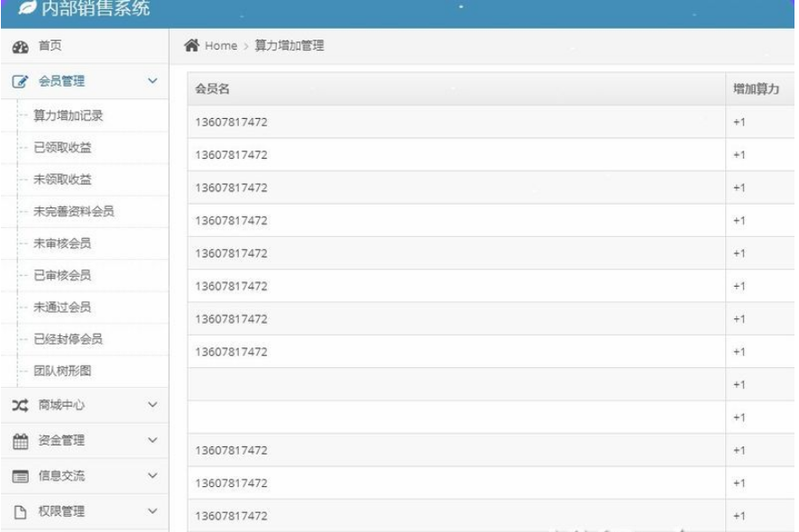The height and width of the screenshot is (532, 799).
Task: Open 算力增加记录 in sidebar
Action: pyautogui.click(x=68, y=115)
